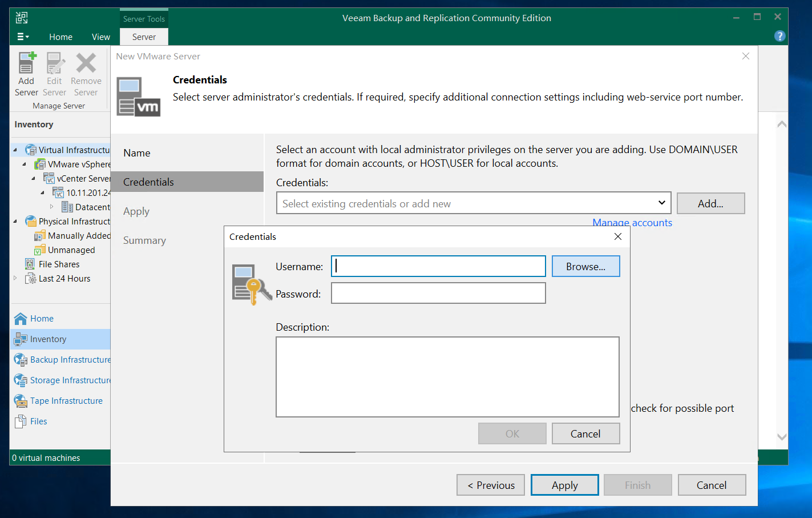Click the right pane scroll-up arrow
This screenshot has height=518, width=812.
tap(782, 124)
